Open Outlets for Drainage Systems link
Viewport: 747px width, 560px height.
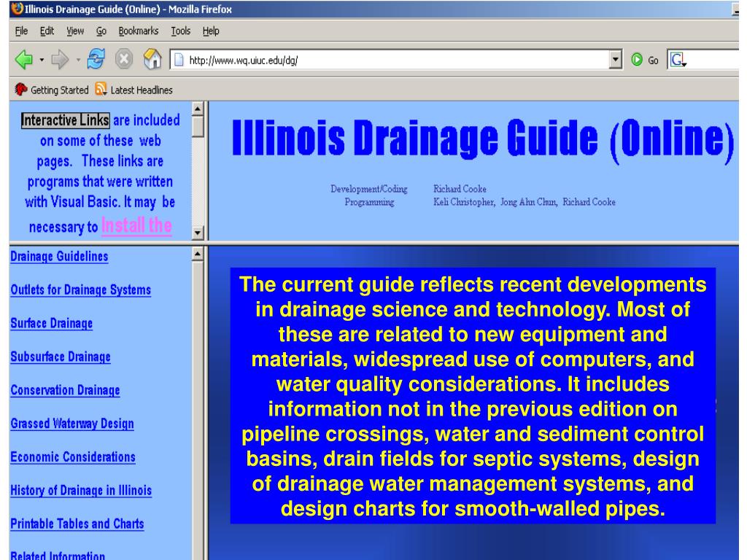[81, 290]
